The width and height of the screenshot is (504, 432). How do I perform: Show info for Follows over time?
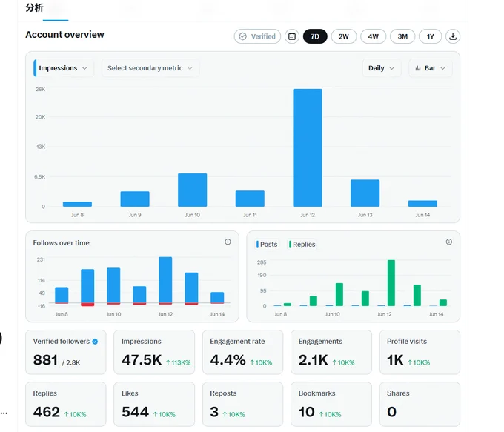[x=228, y=242]
